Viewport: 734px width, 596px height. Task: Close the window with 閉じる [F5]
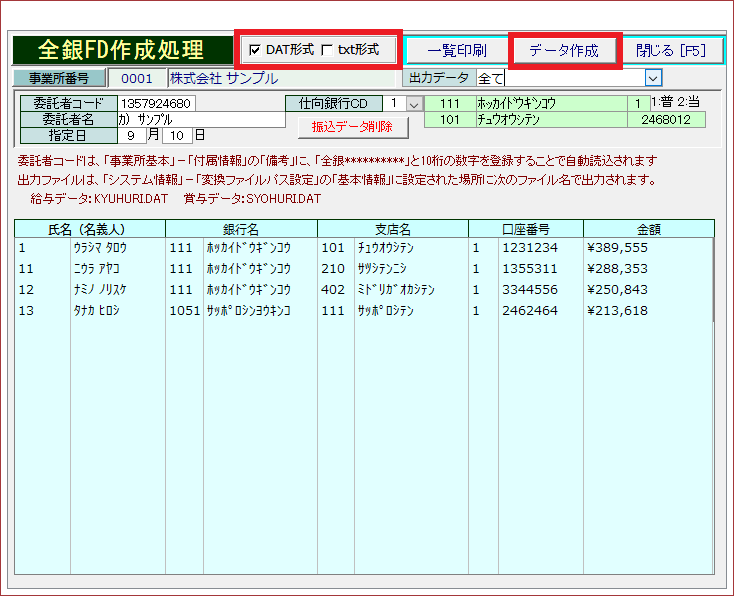coord(673,51)
